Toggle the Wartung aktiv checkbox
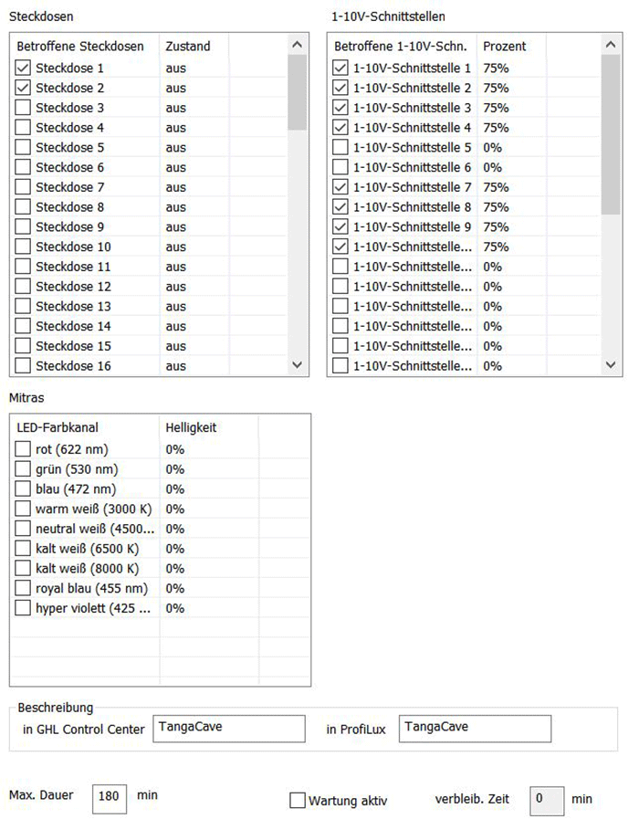Viewport: 639px width, 840px height. [297, 801]
